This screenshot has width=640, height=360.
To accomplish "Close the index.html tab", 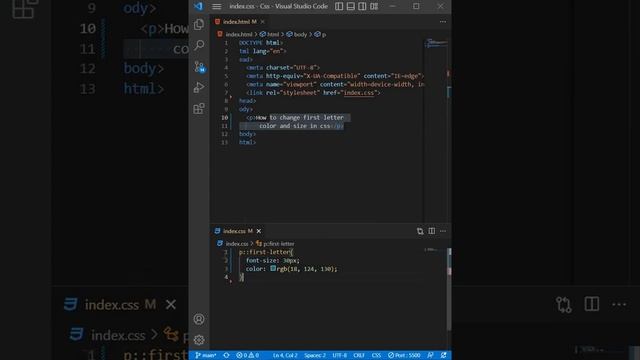I will pyautogui.click(x=262, y=22).
